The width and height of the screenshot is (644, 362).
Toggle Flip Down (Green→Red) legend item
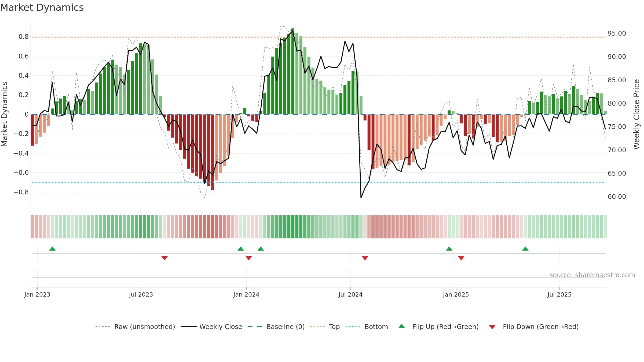point(533,327)
